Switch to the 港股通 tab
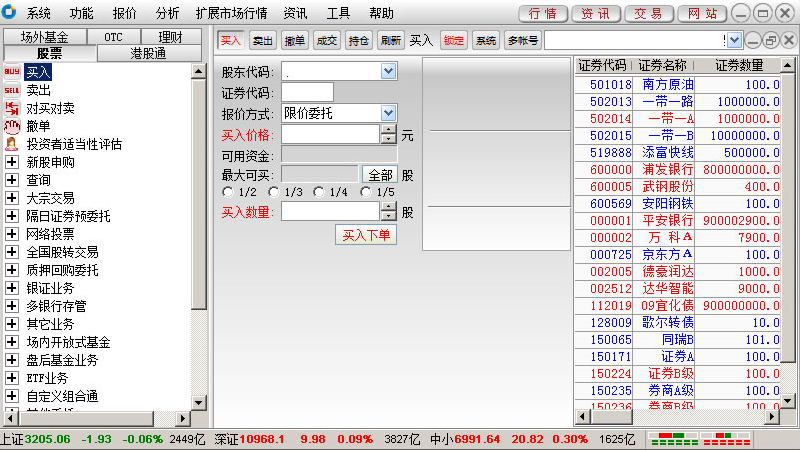800x450 pixels. 148,53
